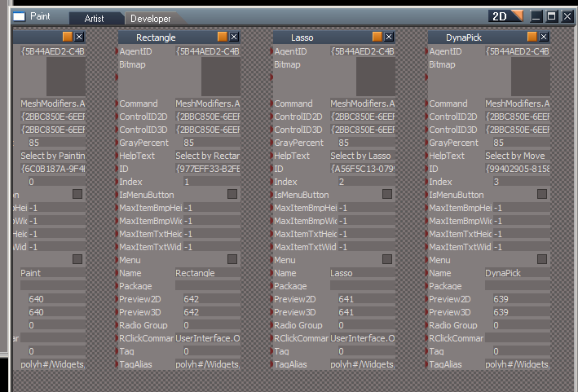Select the ControlID3D label in DynaPick panel
The height and width of the screenshot is (392, 578).
pos(452,130)
